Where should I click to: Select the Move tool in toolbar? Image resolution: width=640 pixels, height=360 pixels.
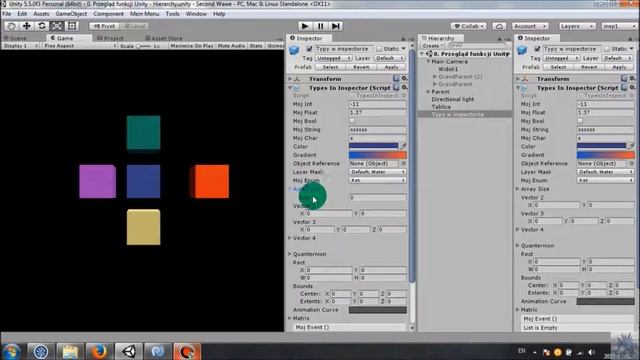[27, 26]
